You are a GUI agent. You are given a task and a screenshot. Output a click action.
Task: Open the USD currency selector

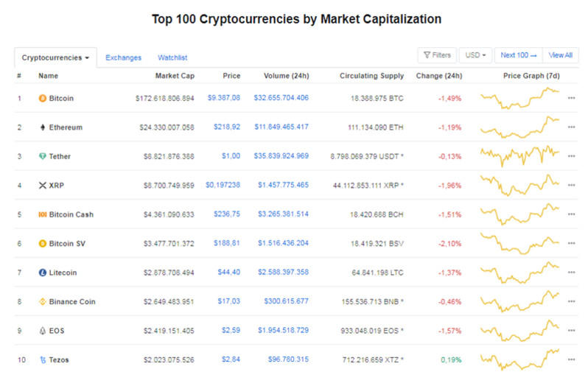[x=475, y=55]
